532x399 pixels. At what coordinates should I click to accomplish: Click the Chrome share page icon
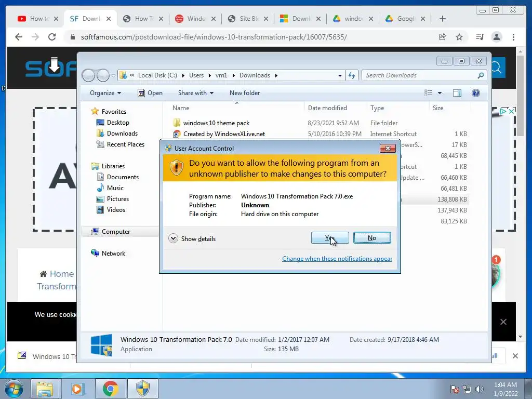click(x=443, y=37)
